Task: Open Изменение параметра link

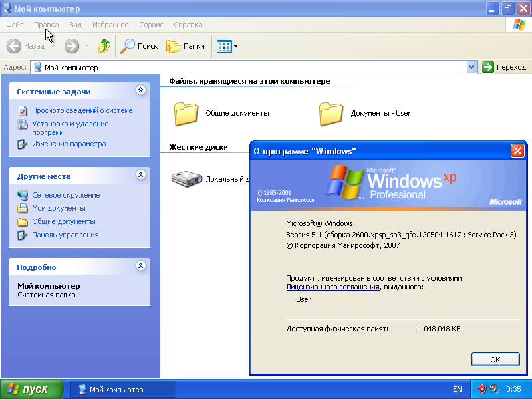Action: point(69,144)
